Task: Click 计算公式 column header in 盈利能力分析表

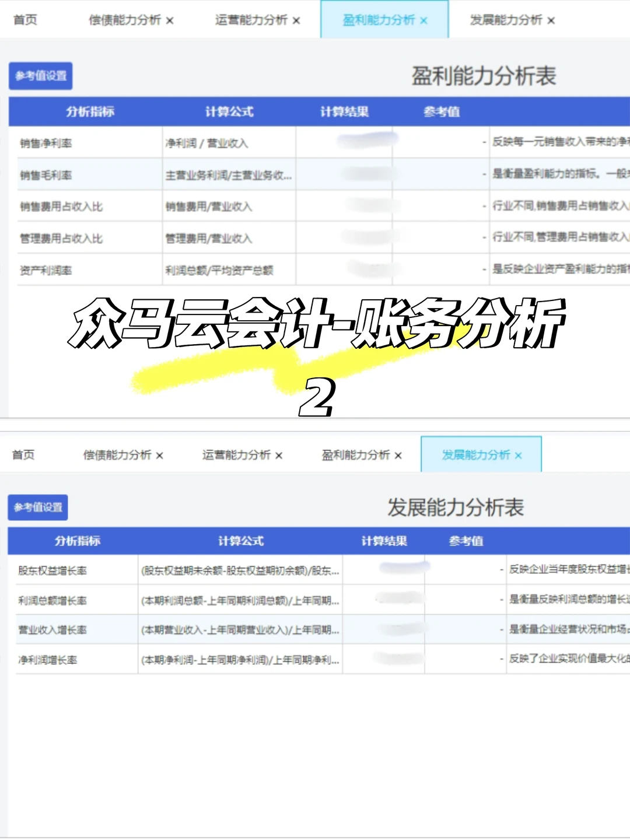Action: (229, 111)
